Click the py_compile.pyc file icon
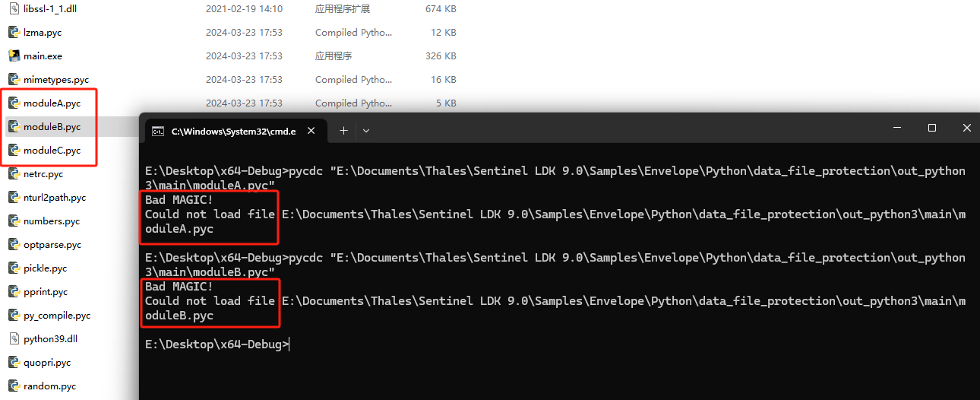This screenshot has width=980, height=400. [14, 315]
